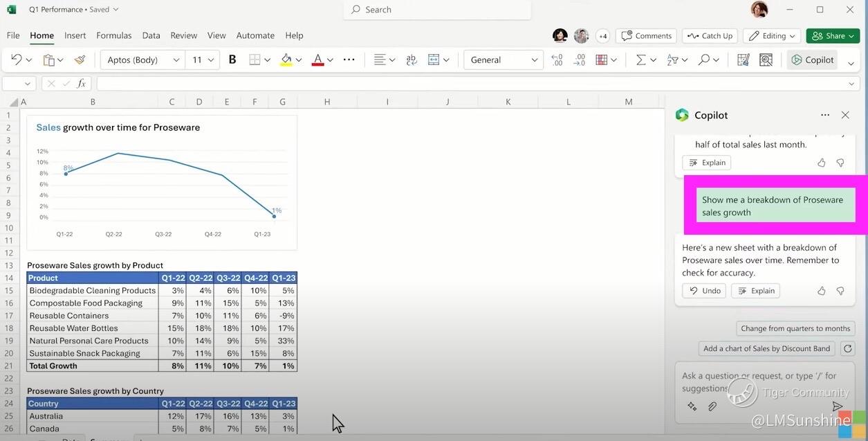
Task: Click the AutoSum sigma icon
Action: point(640,60)
